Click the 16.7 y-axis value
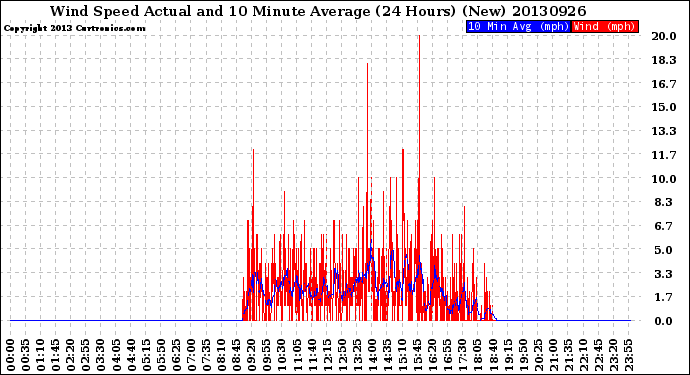The width and height of the screenshot is (690, 375). (x=664, y=84)
